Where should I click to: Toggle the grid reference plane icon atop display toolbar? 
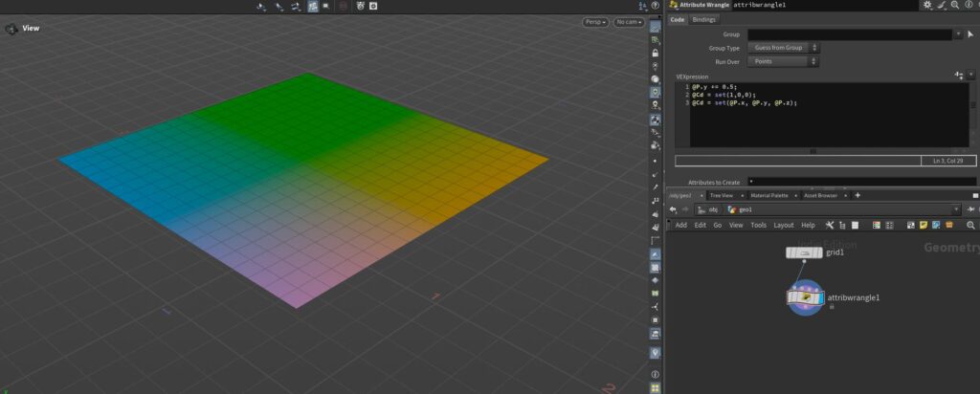(x=655, y=28)
